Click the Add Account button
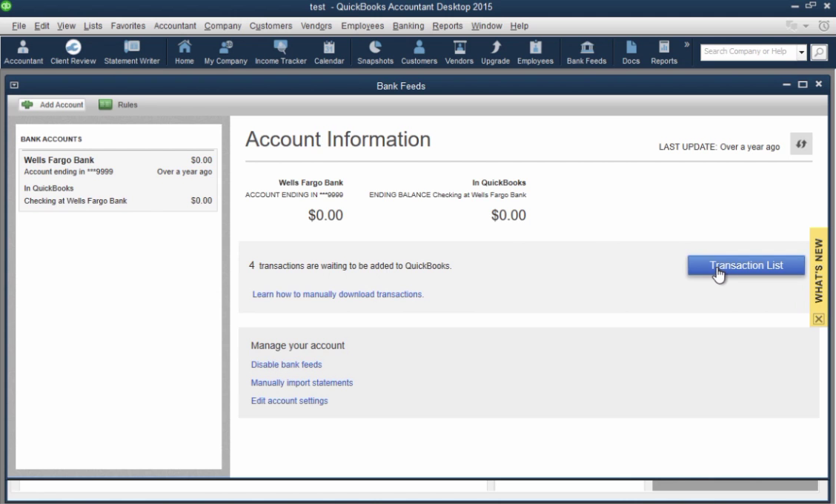This screenshot has width=836, height=504. [52, 105]
